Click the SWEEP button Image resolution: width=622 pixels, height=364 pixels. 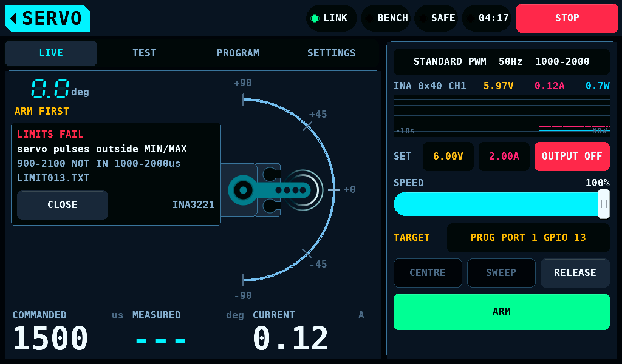(501, 273)
